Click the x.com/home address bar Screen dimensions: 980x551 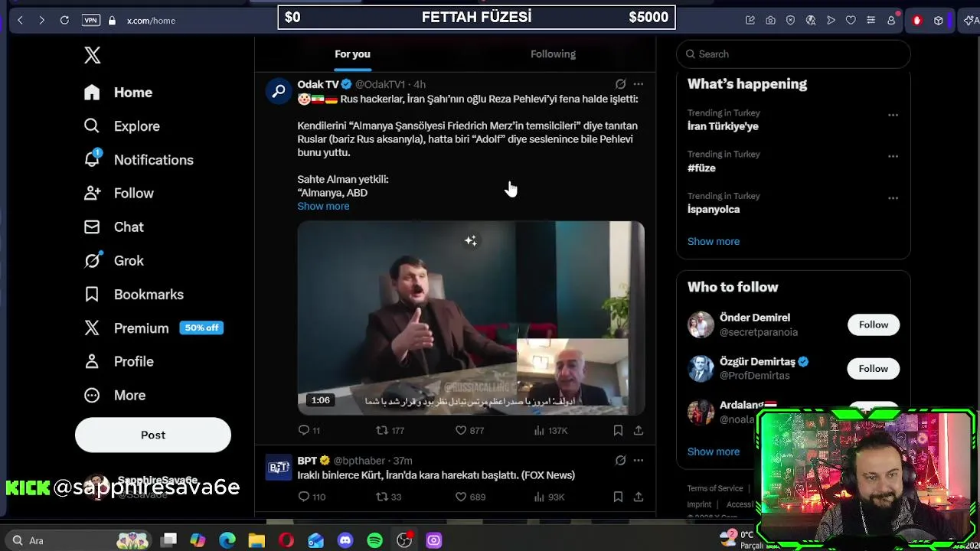click(x=151, y=21)
